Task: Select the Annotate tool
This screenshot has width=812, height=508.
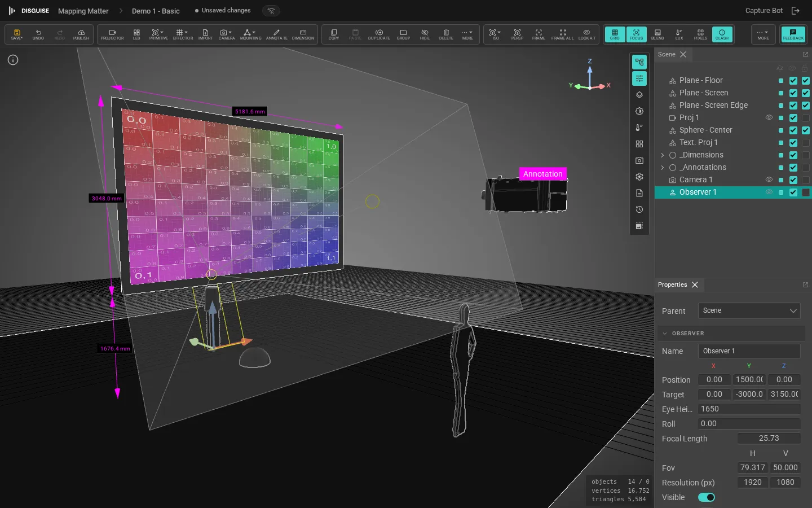Action: coord(276,34)
